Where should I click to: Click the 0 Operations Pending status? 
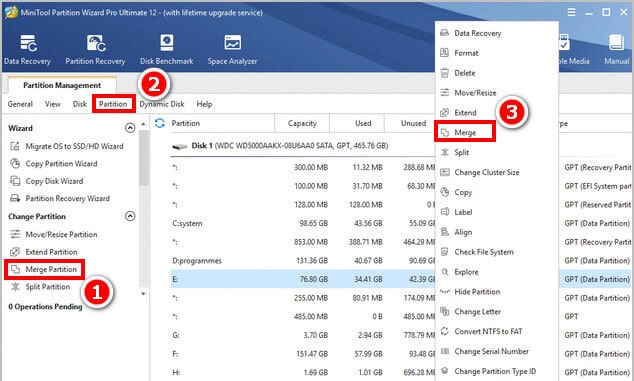click(45, 307)
